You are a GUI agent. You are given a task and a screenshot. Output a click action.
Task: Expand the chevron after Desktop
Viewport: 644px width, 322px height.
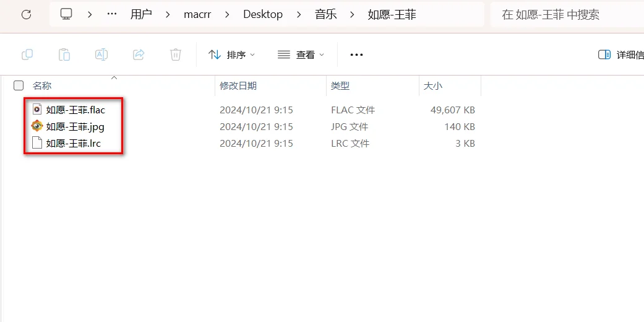[299, 15]
